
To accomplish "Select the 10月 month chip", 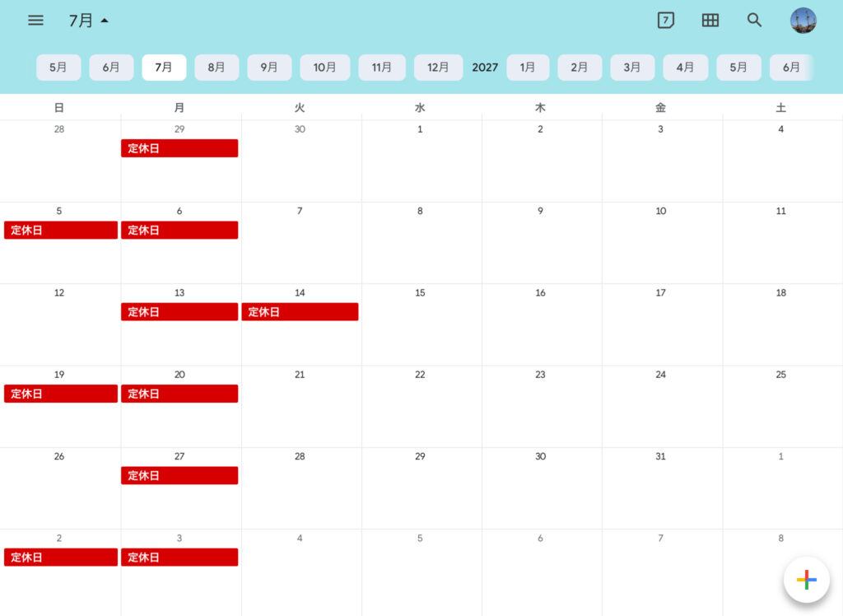I will point(324,68).
